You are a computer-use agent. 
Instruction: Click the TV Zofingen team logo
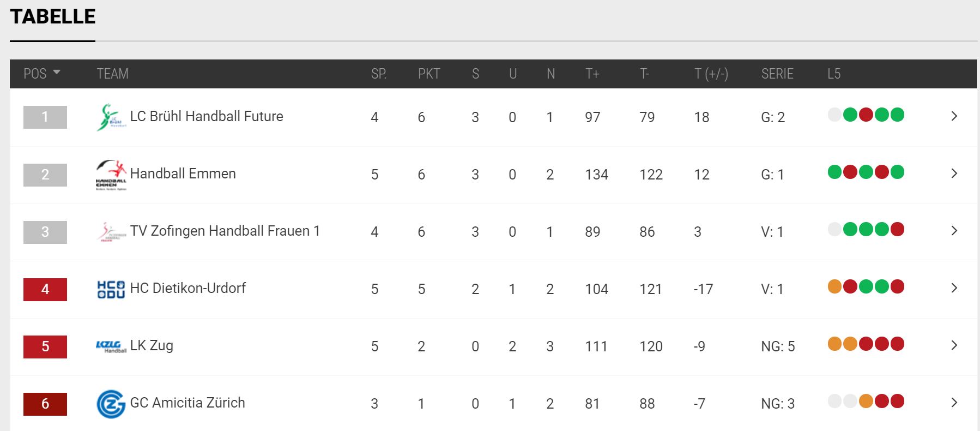(x=111, y=232)
